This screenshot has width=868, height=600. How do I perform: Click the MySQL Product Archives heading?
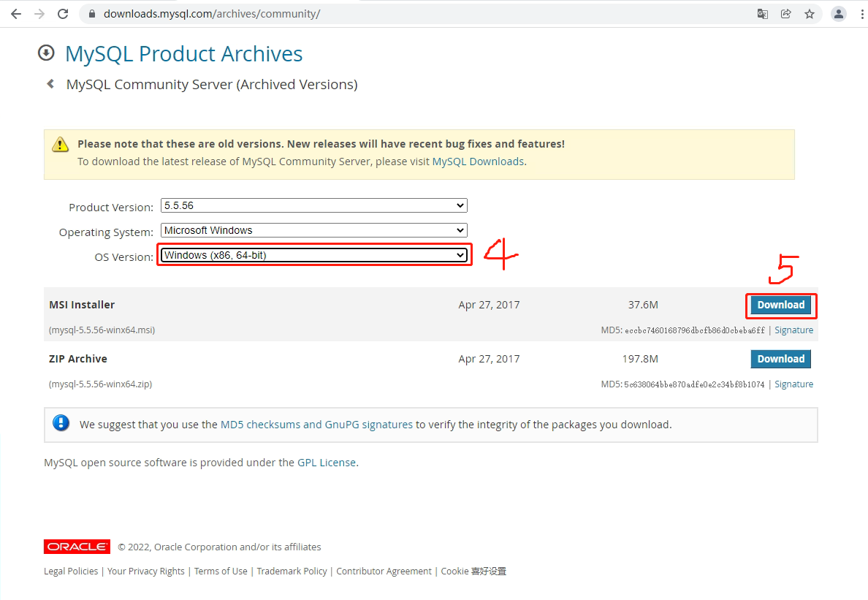coord(184,53)
